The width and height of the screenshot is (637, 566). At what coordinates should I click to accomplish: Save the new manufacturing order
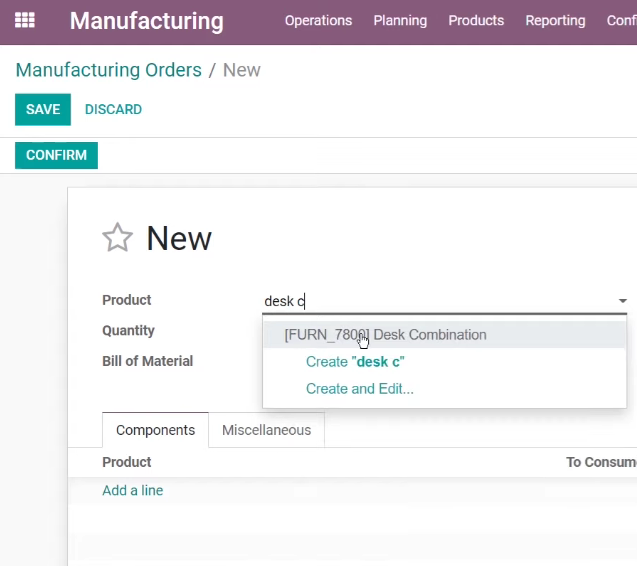pos(43,110)
